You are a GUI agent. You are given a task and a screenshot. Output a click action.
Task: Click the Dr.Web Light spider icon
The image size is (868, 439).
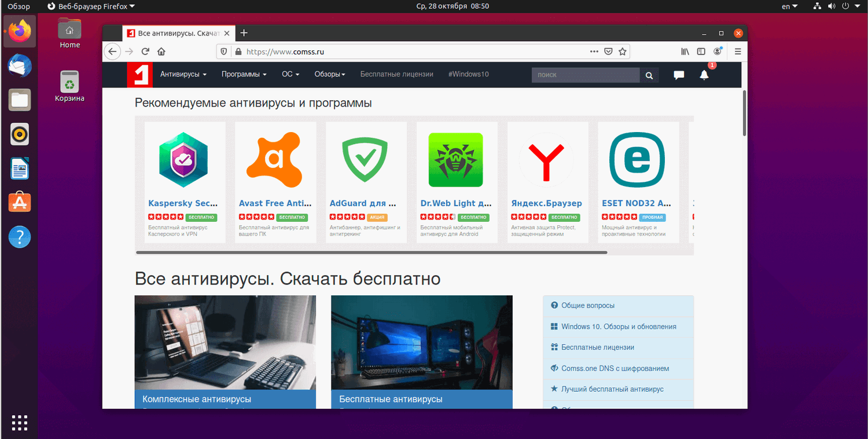coord(456,160)
